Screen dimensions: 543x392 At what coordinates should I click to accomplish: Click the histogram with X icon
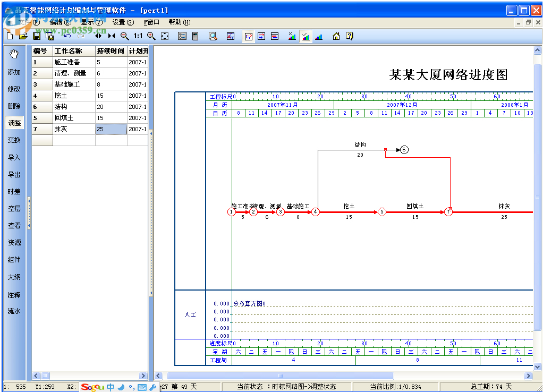pyautogui.click(x=292, y=36)
